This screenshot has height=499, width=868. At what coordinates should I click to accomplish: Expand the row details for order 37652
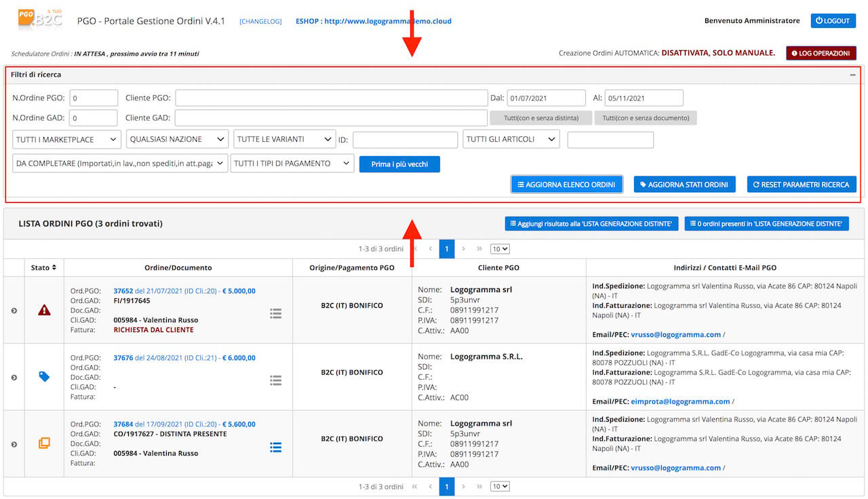coord(14,311)
